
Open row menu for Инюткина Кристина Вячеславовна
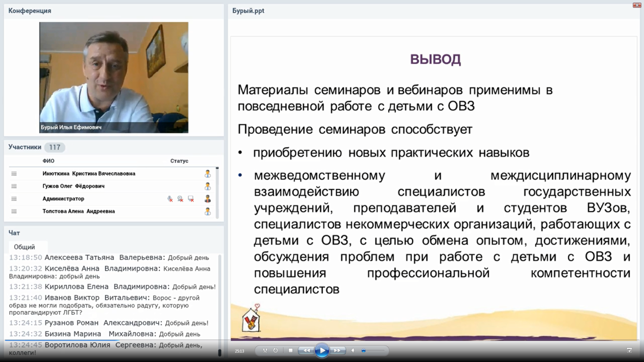pyautogui.click(x=14, y=173)
